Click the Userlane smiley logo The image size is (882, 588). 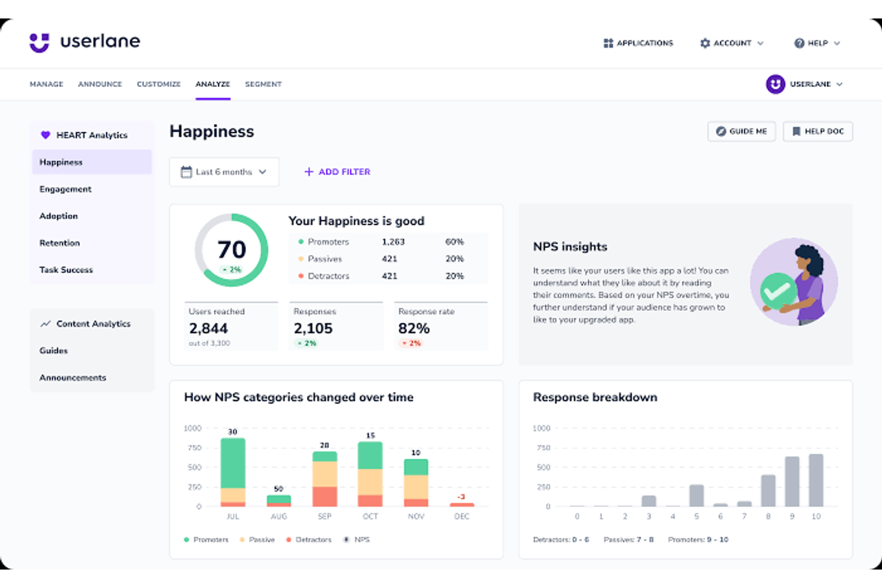38,42
